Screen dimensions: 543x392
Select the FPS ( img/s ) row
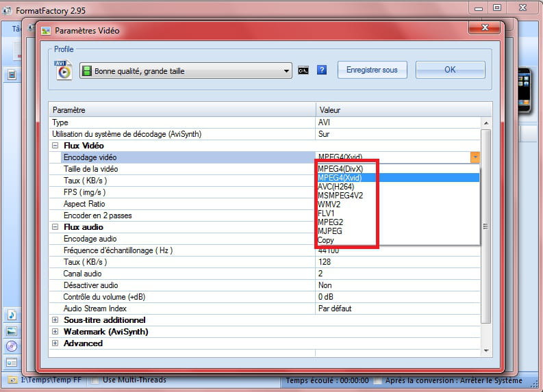tap(182, 192)
